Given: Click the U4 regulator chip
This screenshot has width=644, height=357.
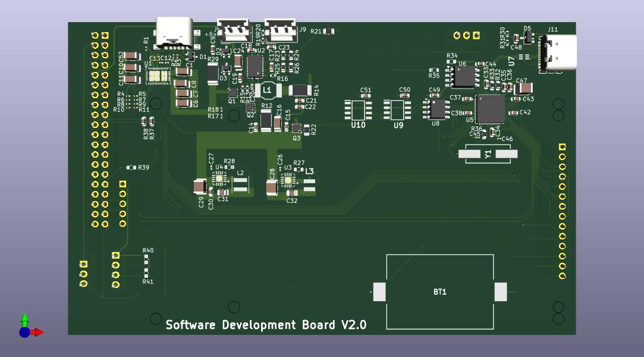Looking at the screenshot, I should [219, 178].
